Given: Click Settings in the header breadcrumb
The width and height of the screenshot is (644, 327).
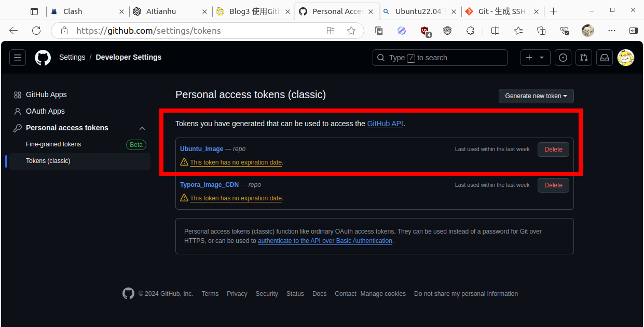Looking at the screenshot, I should pyautogui.click(x=72, y=57).
